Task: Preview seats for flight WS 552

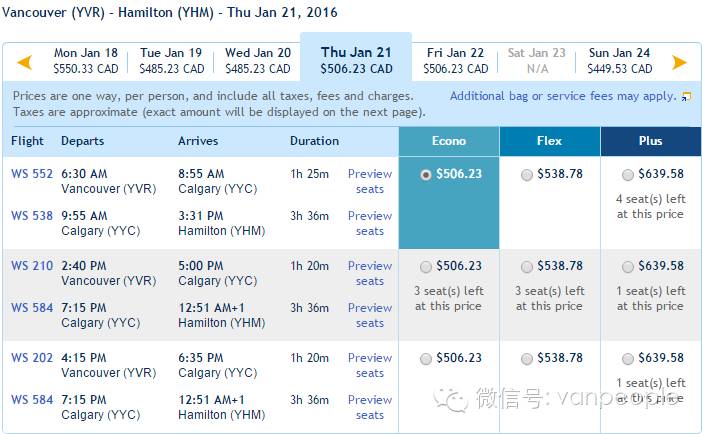Action: pos(370,181)
